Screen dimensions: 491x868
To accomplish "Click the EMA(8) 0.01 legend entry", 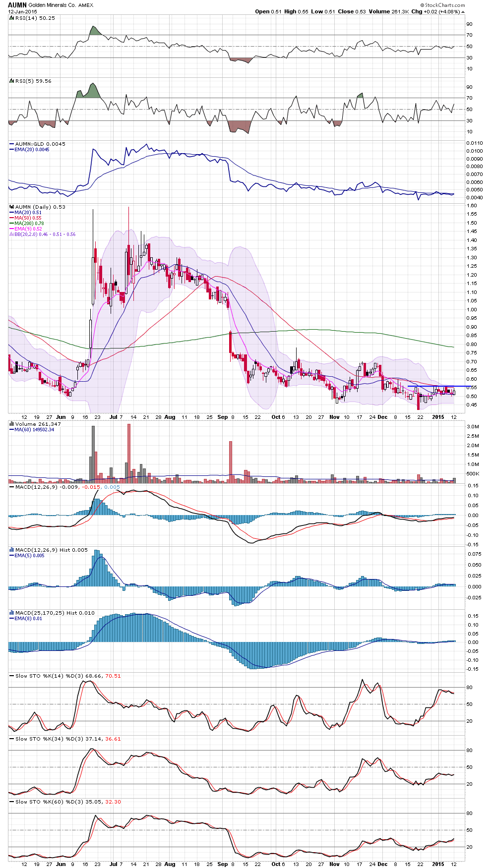I will click(25, 618).
